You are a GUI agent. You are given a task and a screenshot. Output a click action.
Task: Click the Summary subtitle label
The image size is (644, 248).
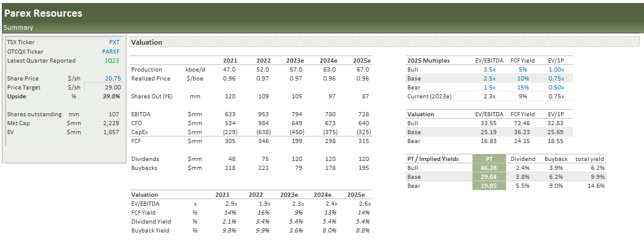pos(18,28)
